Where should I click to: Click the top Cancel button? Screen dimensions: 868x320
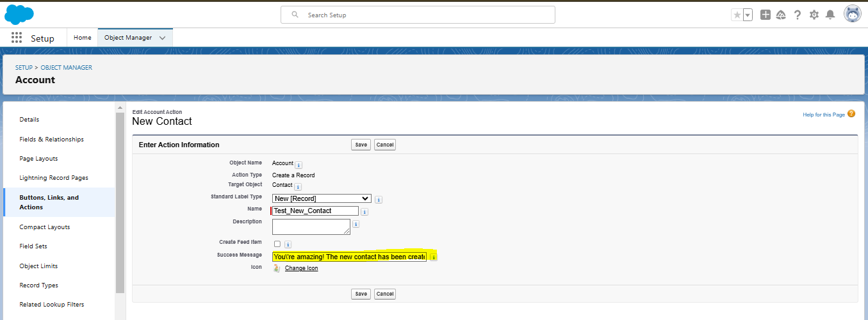point(385,145)
